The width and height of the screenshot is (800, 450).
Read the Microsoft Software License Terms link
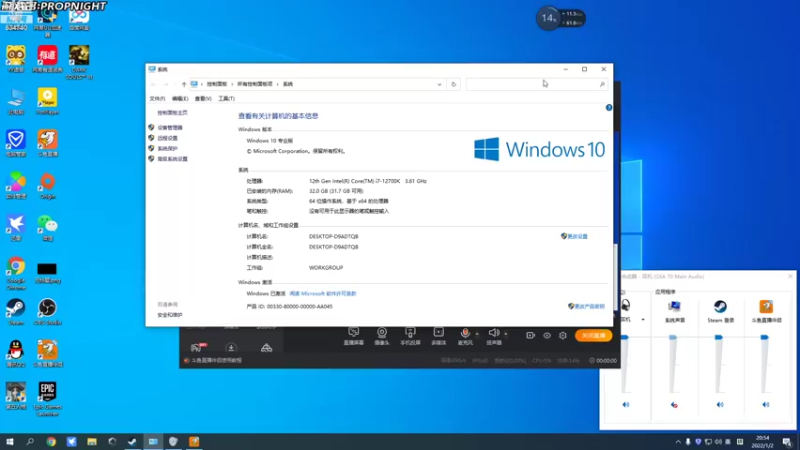coord(323,294)
